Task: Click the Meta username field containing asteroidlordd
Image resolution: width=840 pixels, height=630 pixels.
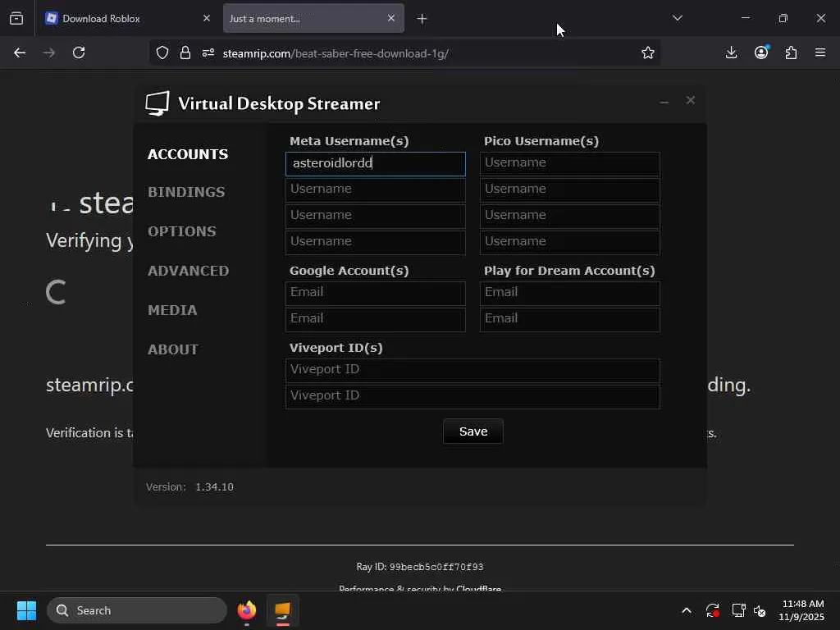Action: pos(376,163)
